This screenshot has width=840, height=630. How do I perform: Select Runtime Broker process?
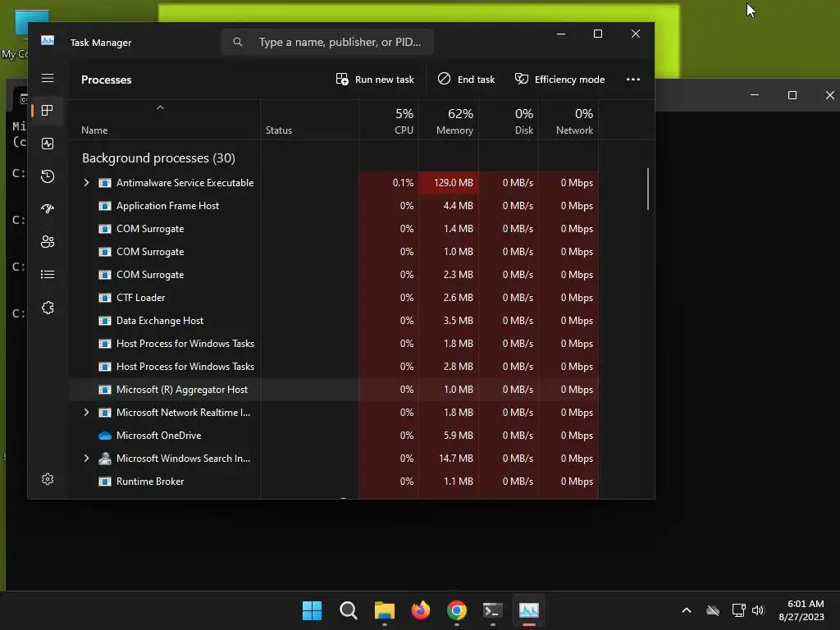334,482
